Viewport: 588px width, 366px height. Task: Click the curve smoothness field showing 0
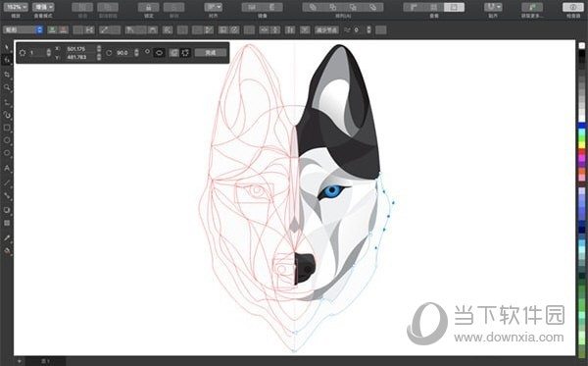click(x=358, y=29)
